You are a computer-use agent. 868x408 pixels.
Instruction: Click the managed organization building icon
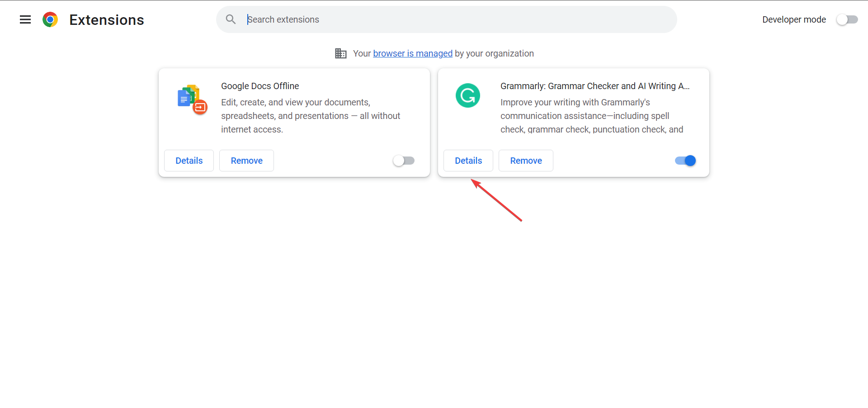pos(341,53)
